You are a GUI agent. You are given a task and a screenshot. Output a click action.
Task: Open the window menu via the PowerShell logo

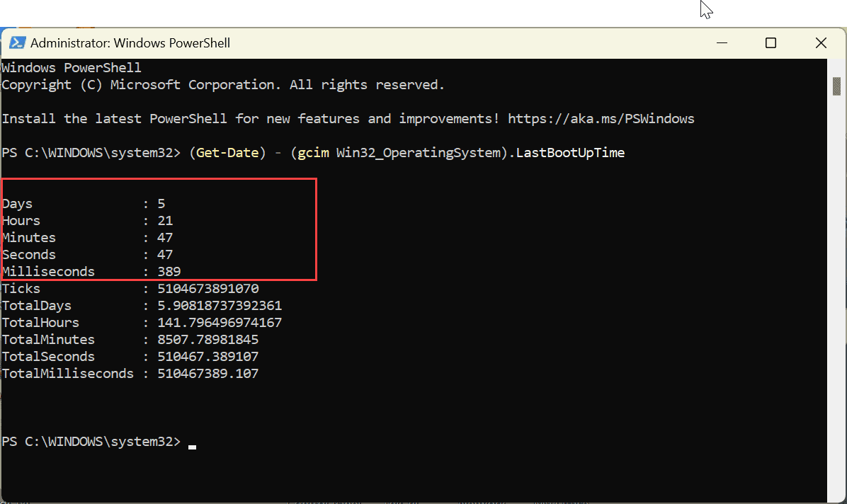18,42
